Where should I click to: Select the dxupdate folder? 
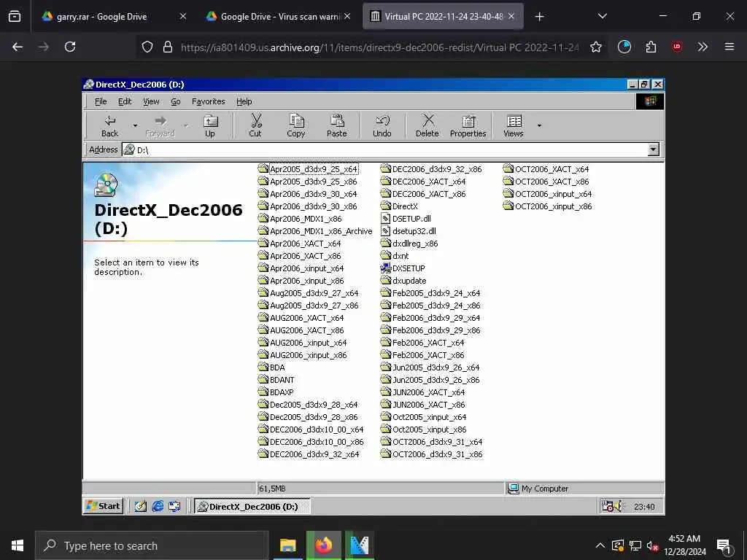point(403,281)
